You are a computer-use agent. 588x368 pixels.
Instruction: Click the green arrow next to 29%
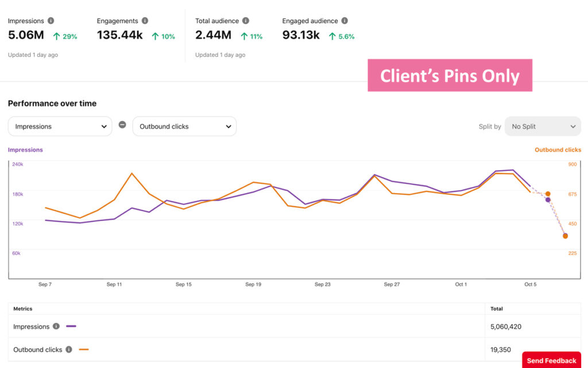click(x=57, y=36)
